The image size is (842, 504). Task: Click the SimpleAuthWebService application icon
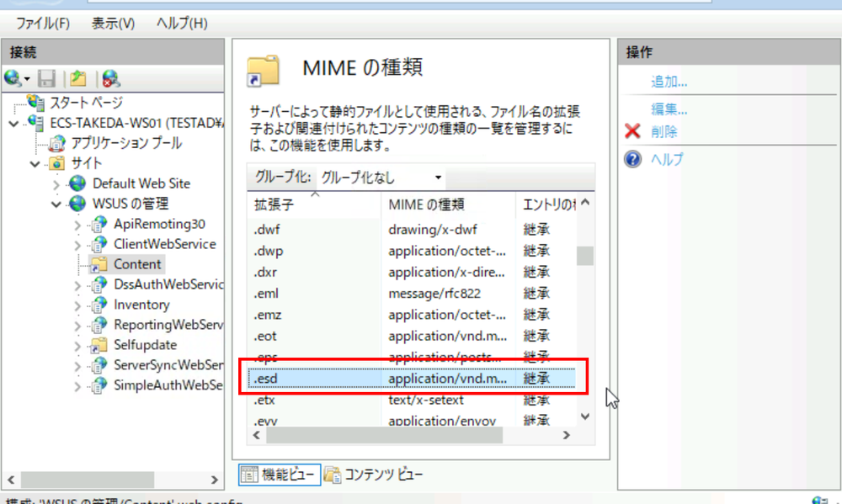pos(99,385)
